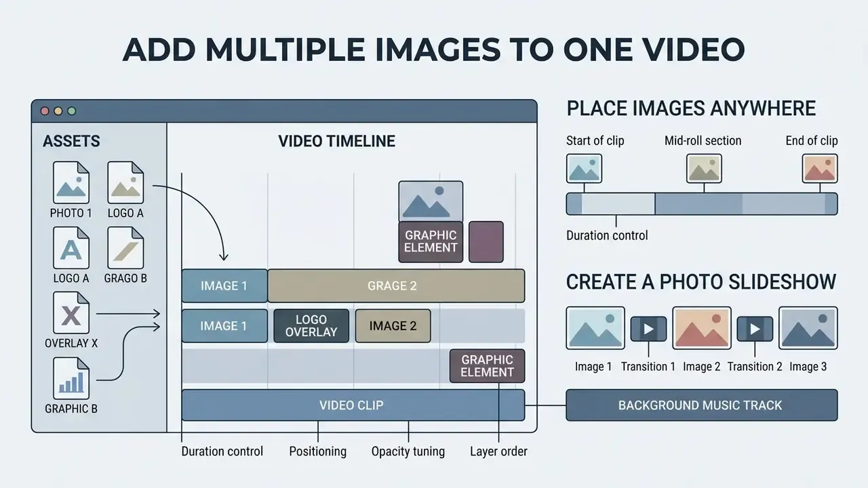868x488 pixels.
Task: Select the Mid-roll section image marker
Action: pos(704,168)
